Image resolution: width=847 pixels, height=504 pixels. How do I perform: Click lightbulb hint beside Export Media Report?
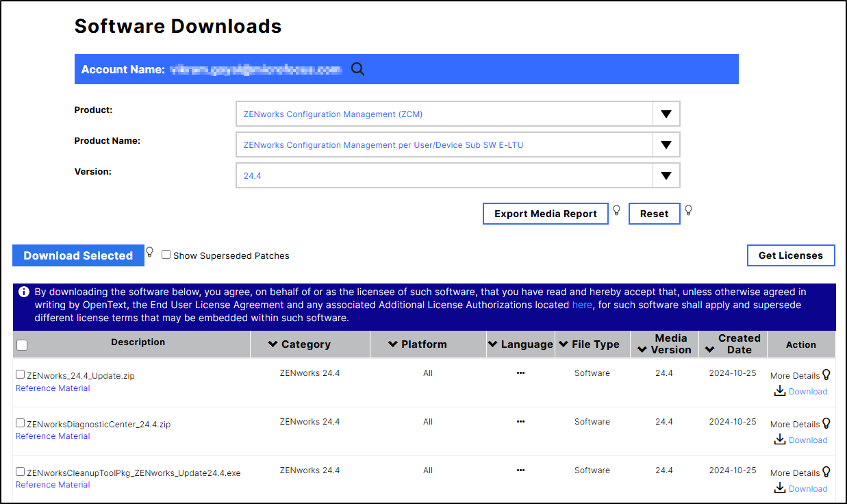616,210
